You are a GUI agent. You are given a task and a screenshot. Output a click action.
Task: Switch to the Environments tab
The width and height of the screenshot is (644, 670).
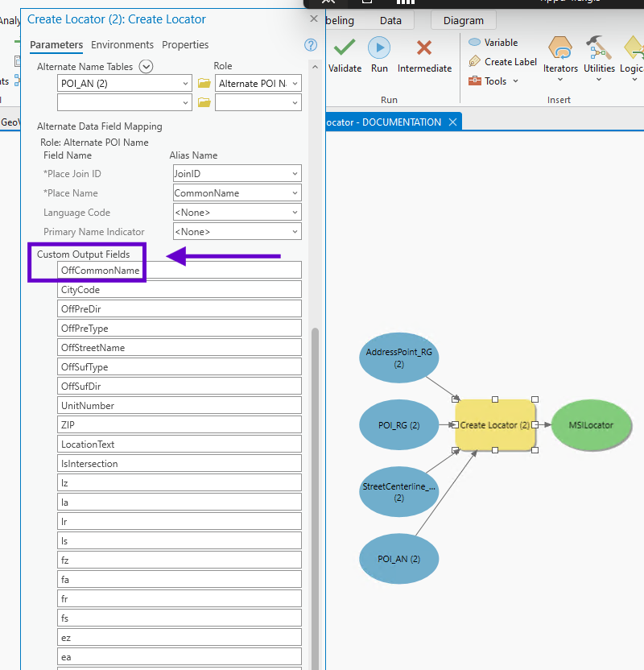tap(122, 45)
